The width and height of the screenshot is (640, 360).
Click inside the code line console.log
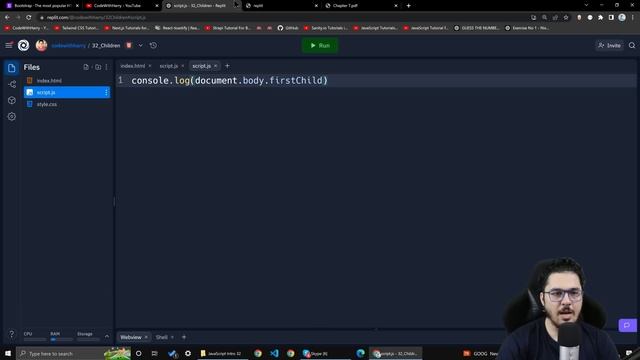[x=229, y=80]
